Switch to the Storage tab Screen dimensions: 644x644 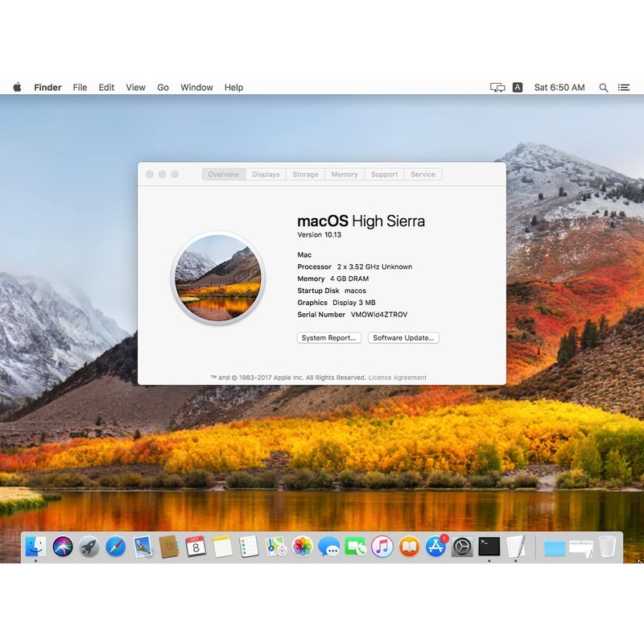[305, 174]
